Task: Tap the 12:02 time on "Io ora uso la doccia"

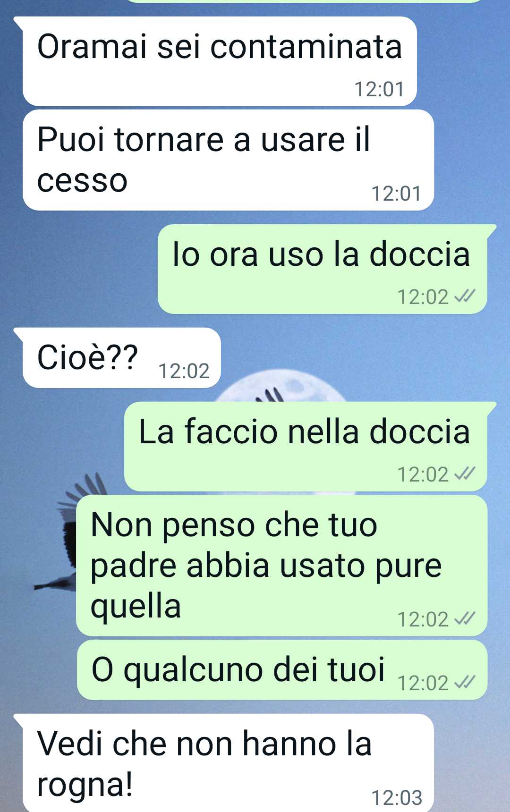Action: coord(423,297)
